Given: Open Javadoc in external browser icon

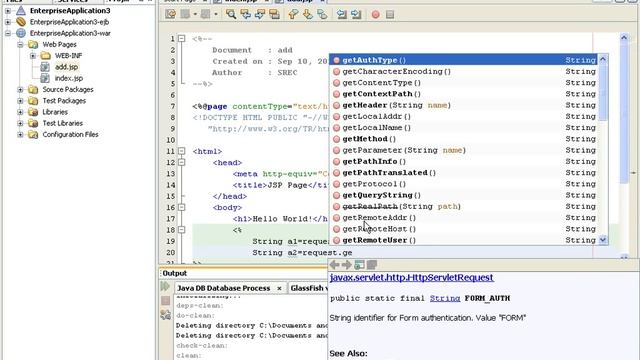Looking at the screenshot, I should coord(359,265).
